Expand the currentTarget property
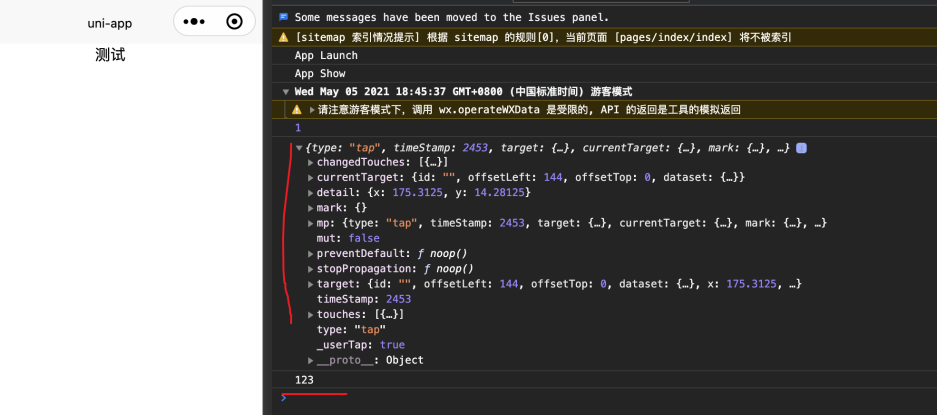The image size is (937, 415). pos(311,178)
